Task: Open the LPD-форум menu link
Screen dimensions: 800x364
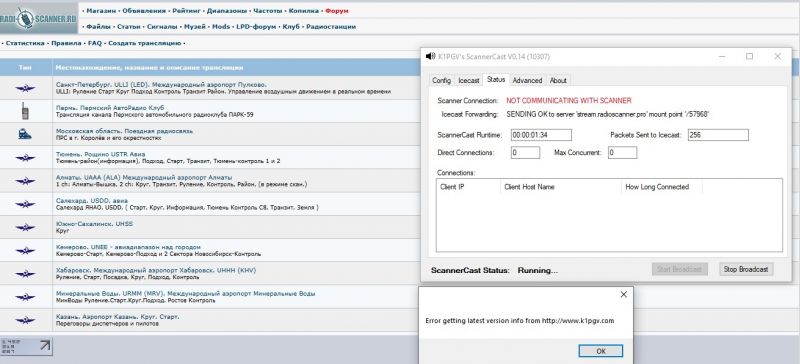Action: tap(256, 26)
